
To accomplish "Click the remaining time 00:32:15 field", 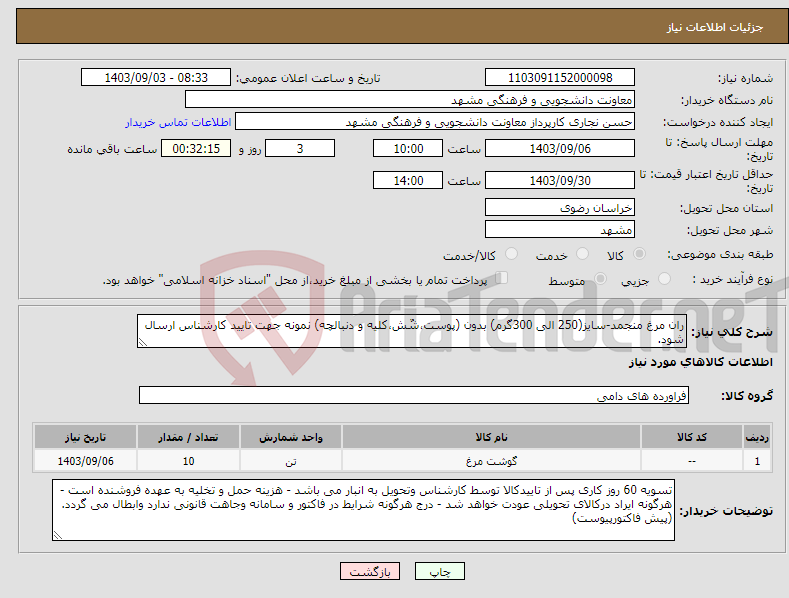I will [x=196, y=148].
